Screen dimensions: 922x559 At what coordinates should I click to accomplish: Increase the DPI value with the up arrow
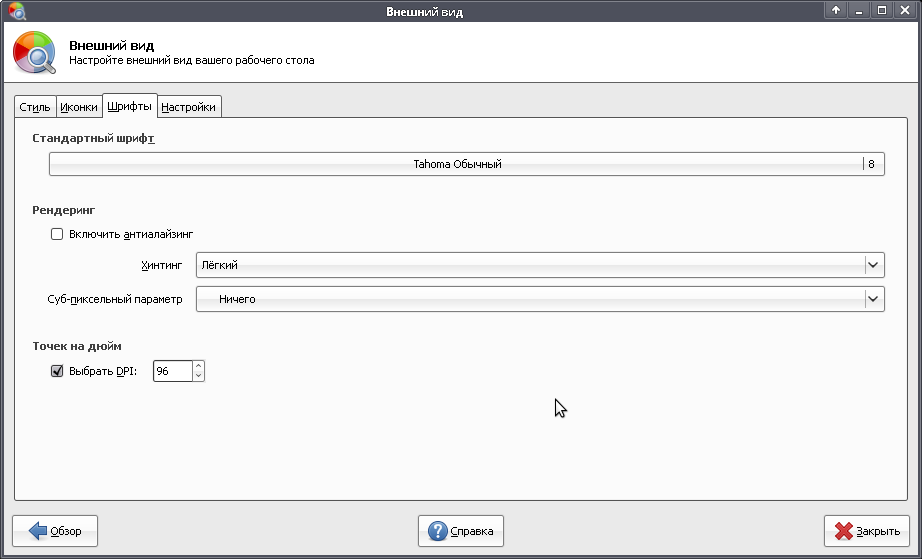(198, 366)
